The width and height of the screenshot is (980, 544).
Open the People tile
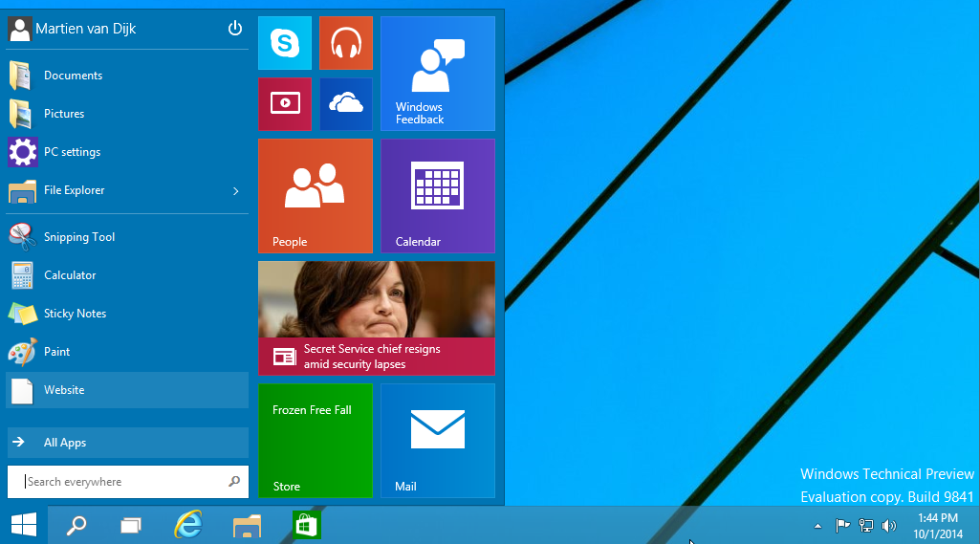[315, 196]
